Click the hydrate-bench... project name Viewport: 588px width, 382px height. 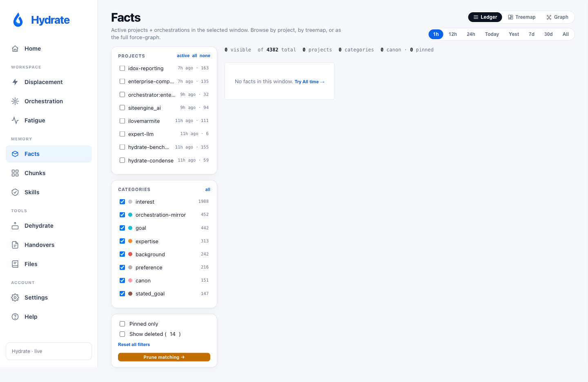(x=148, y=147)
